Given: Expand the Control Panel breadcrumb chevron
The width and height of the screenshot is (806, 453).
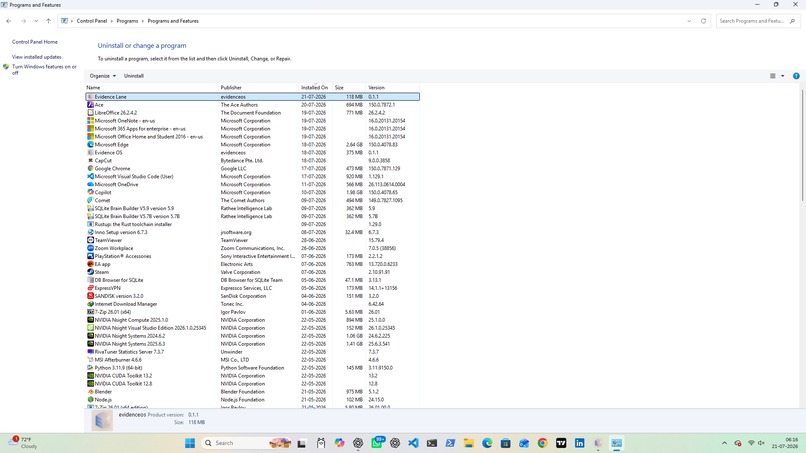Looking at the screenshot, I should click(112, 21).
